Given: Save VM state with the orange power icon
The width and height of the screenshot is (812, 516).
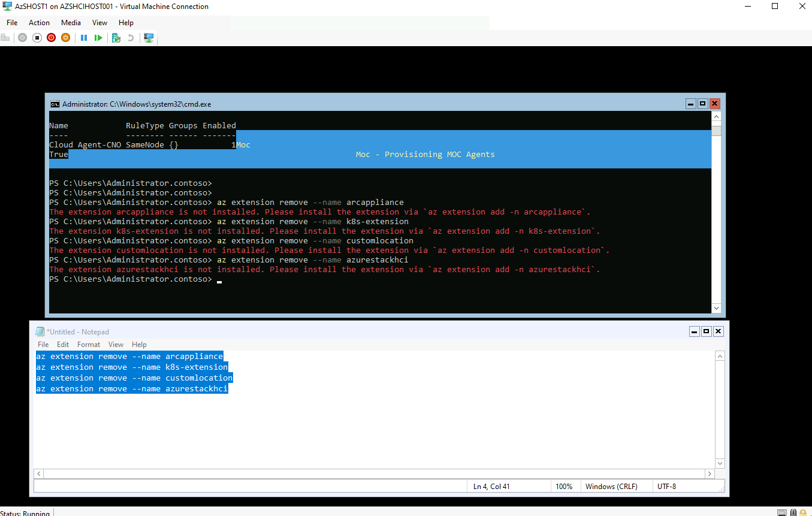Looking at the screenshot, I should coord(65,38).
